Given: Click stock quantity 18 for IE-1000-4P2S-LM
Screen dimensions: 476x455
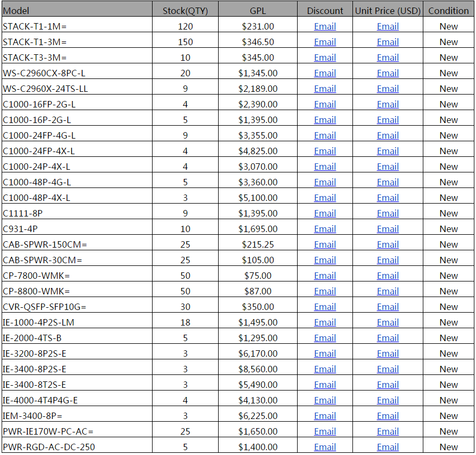Looking at the screenshot, I should [x=185, y=322].
